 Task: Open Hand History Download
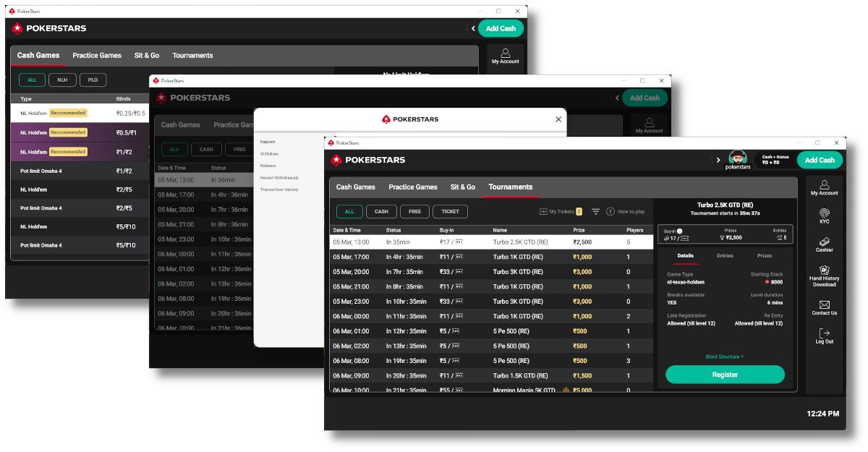click(824, 270)
